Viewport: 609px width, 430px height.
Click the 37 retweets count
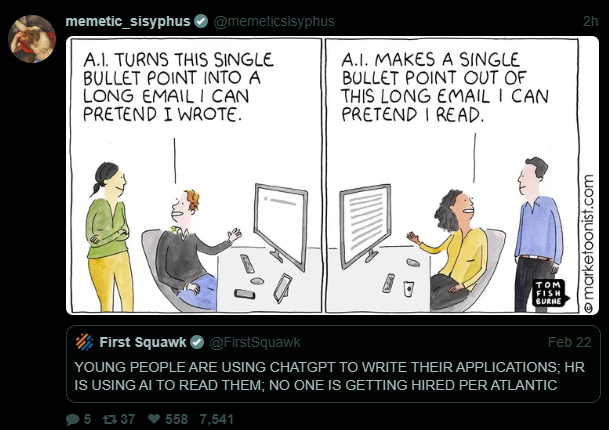pyautogui.click(x=128, y=419)
